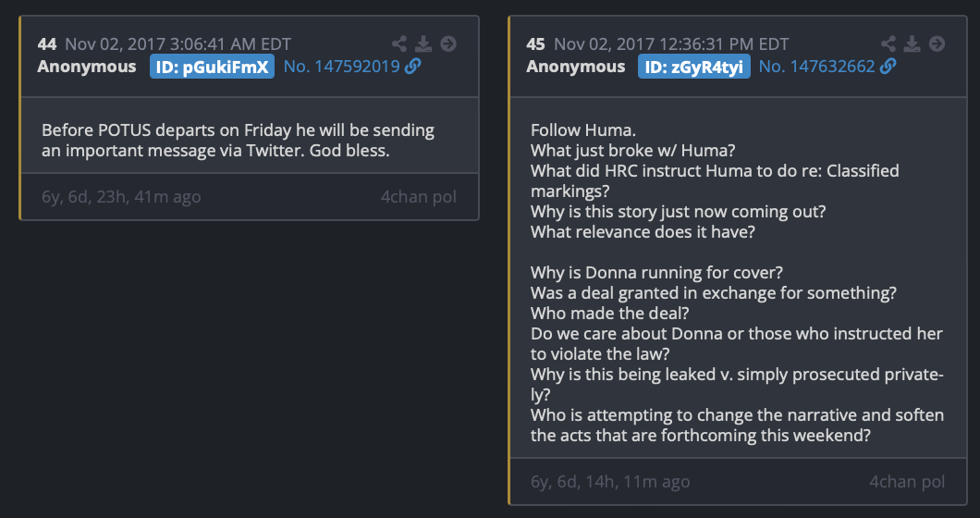980x518 pixels.
Task: Click post number 45
Action: point(535,43)
